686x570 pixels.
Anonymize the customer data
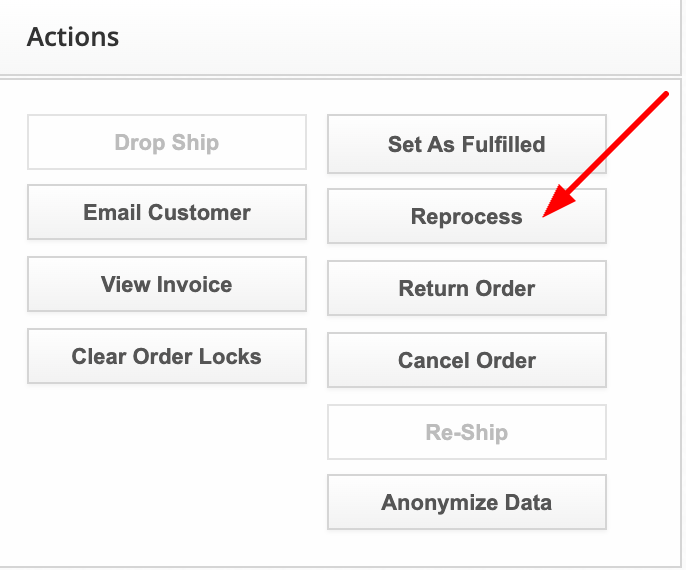pyautogui.click(x=466, y=502)
